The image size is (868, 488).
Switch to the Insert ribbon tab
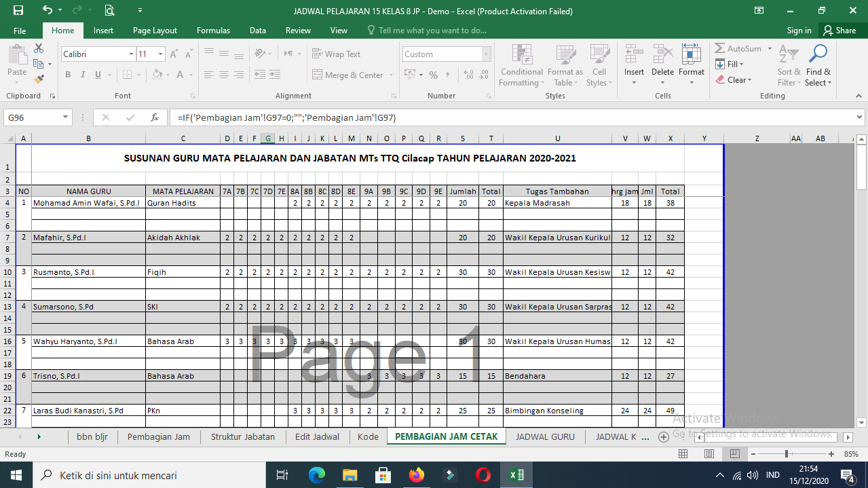click(103, 31)
